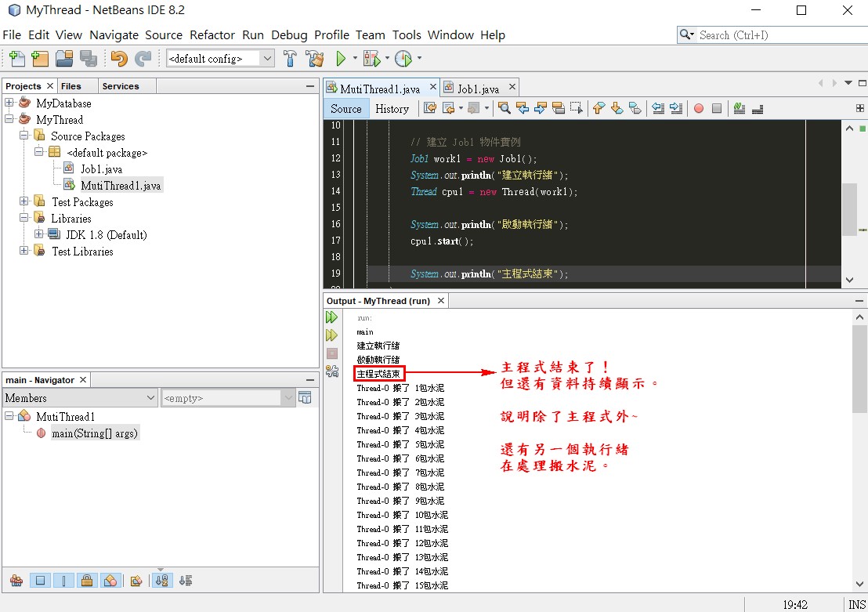
Task: Close the MutiThread1.java editor tab
Action: click(x=433, y=87)
